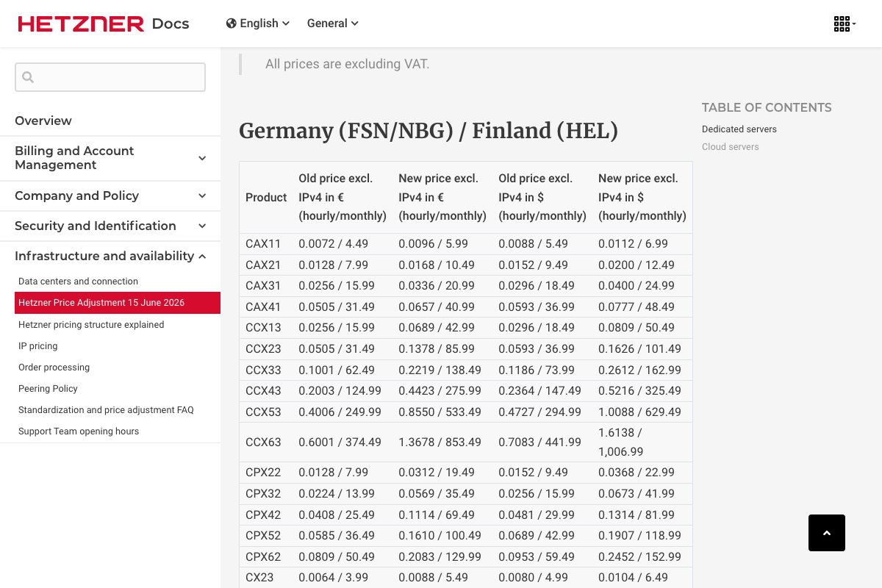The height and width of the screenshot is (588, 882).
Task: Click the 0.0096 / 5.99 price cell
Action: 442,244
